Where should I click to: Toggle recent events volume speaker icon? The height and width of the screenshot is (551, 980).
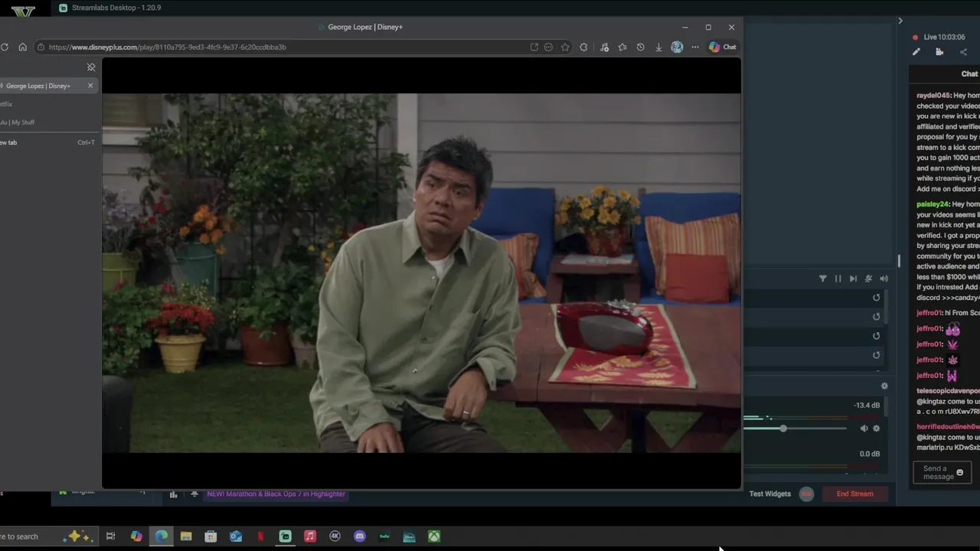click(884, 279)
